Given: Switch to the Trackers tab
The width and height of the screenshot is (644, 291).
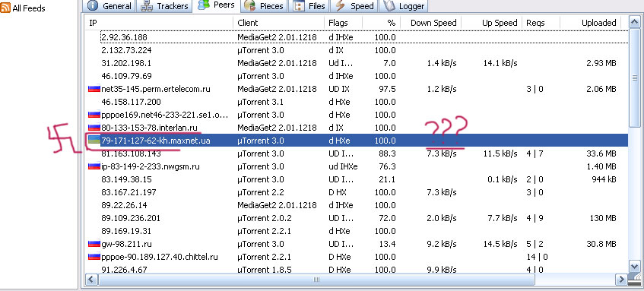Looking at the screenshot, I should pos(164,6).
